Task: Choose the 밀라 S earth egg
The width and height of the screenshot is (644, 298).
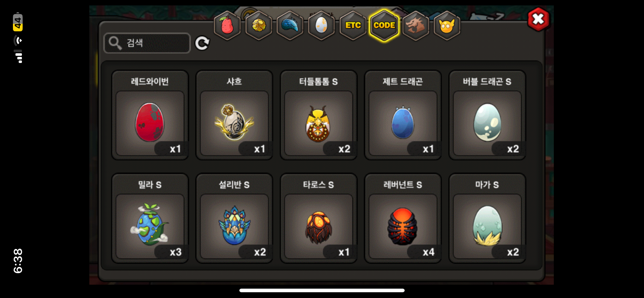Action: [150, 218]
